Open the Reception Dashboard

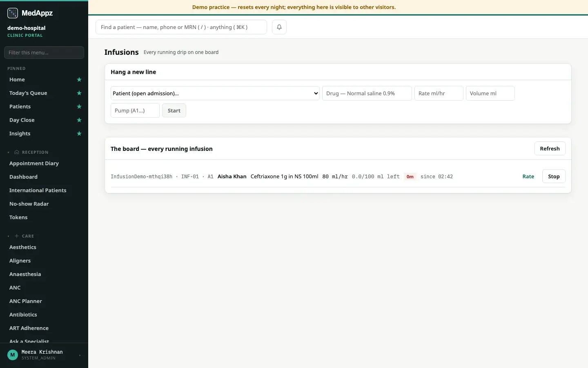(23, 177)
